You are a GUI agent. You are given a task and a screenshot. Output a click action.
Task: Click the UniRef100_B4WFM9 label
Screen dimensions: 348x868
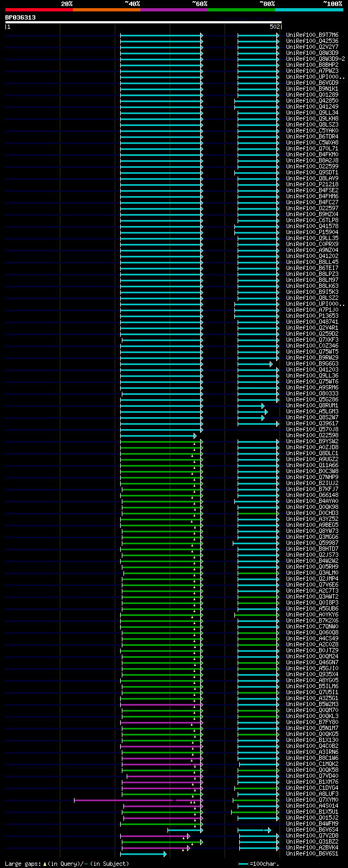point(312,823)
